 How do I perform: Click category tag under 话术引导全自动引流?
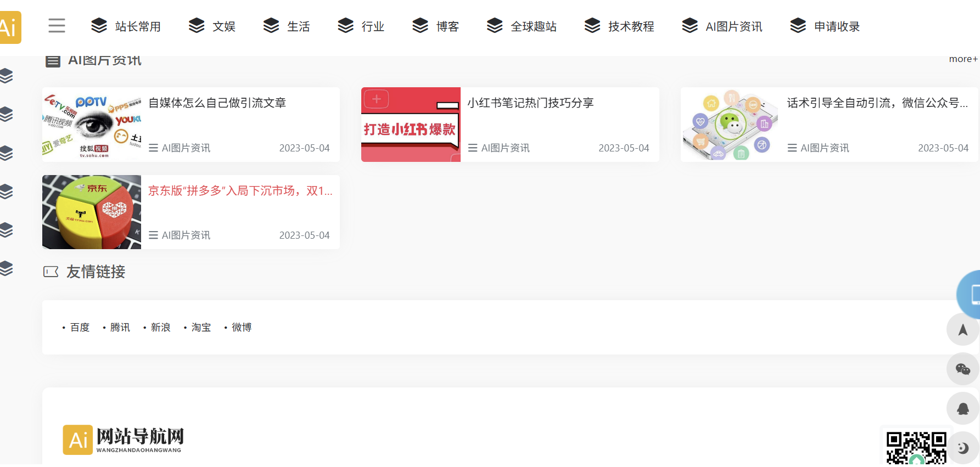tap(818, 148)
